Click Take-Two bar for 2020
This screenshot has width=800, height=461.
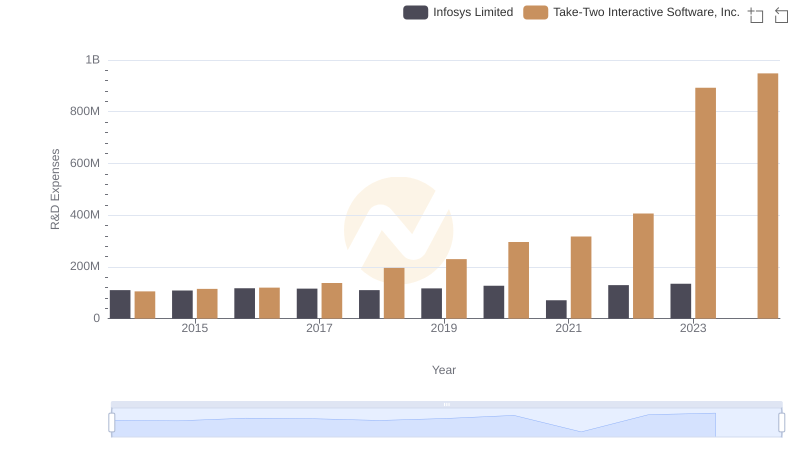point(518,280)
